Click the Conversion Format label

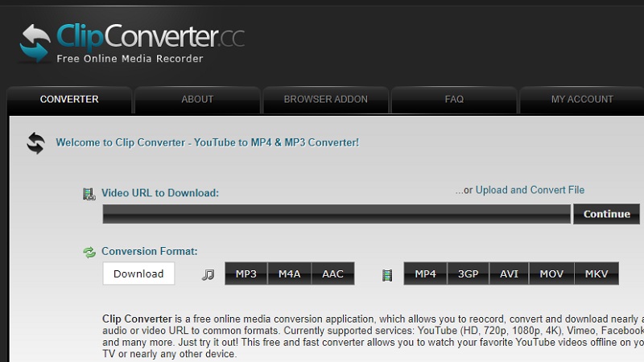tap(150, 251)
